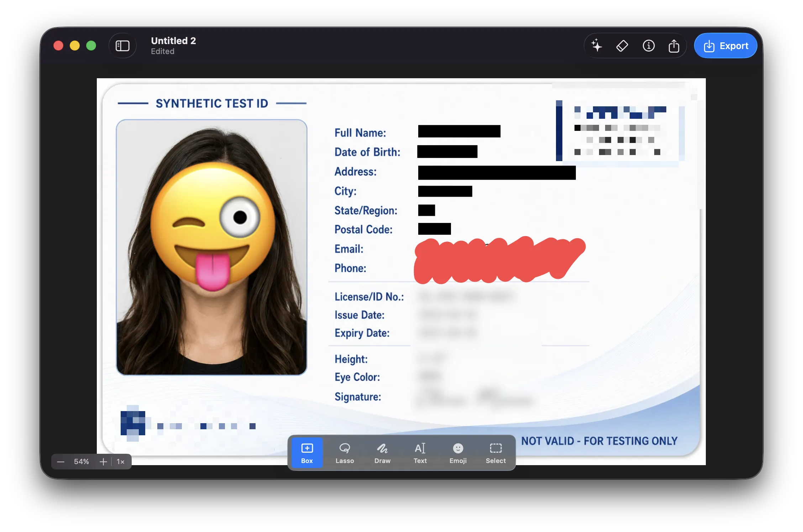Click the 54% zoom level value

click(x=82, y=462)
